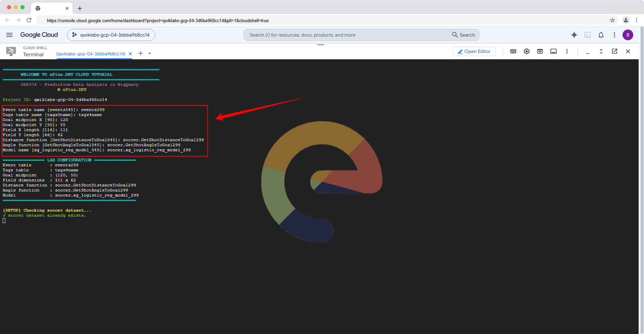The height and width of the screenshot is (334, 644).
Task: Open the project picker qwiklabs-gcp-04-3d6ba968cc14
Action: pos(111,35)
